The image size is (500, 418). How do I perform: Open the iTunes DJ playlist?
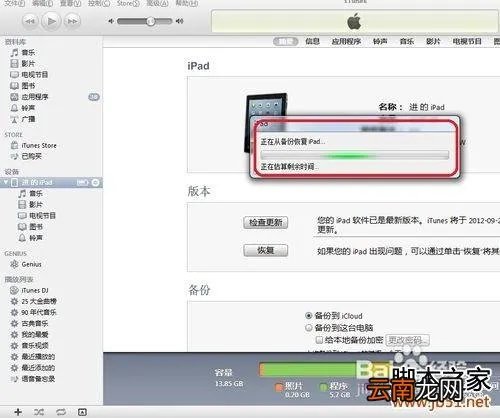pyautogui.click(x=29, y=290)
